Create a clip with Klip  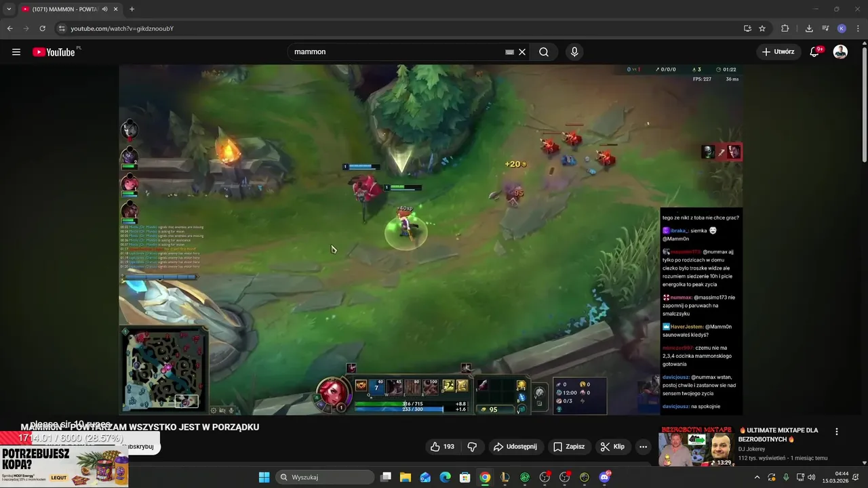click(612, 447)
